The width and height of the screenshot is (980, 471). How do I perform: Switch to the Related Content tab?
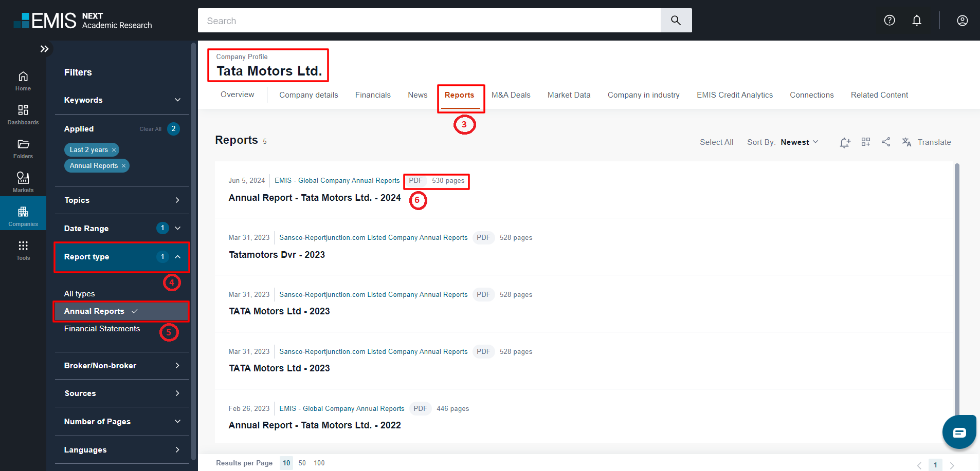pyautogui.click(x=879, y=95)
